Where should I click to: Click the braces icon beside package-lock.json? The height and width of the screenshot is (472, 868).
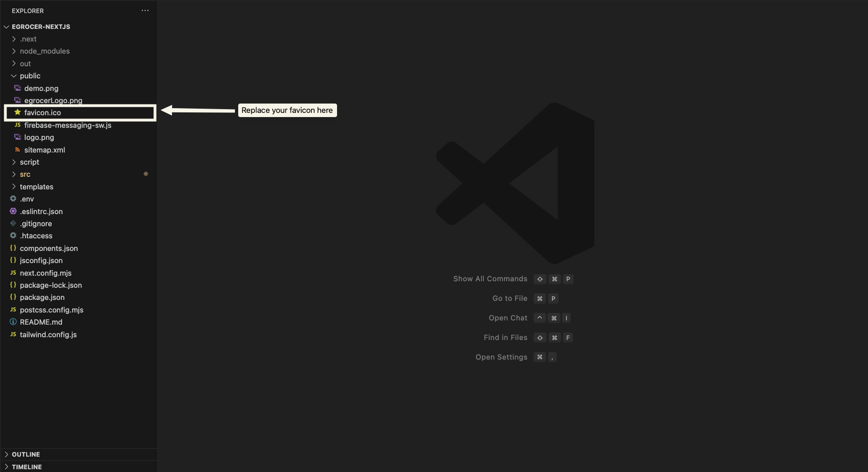[x=13, y=285]
